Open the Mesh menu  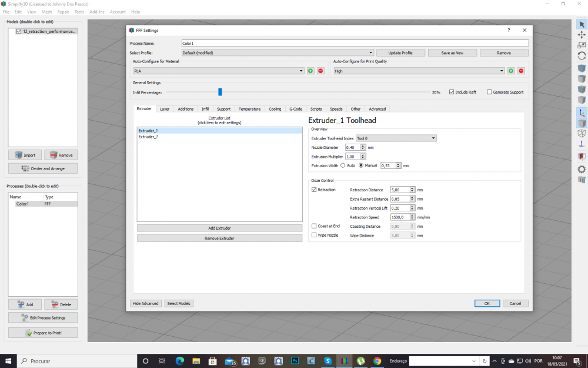[x=46, y=12]
